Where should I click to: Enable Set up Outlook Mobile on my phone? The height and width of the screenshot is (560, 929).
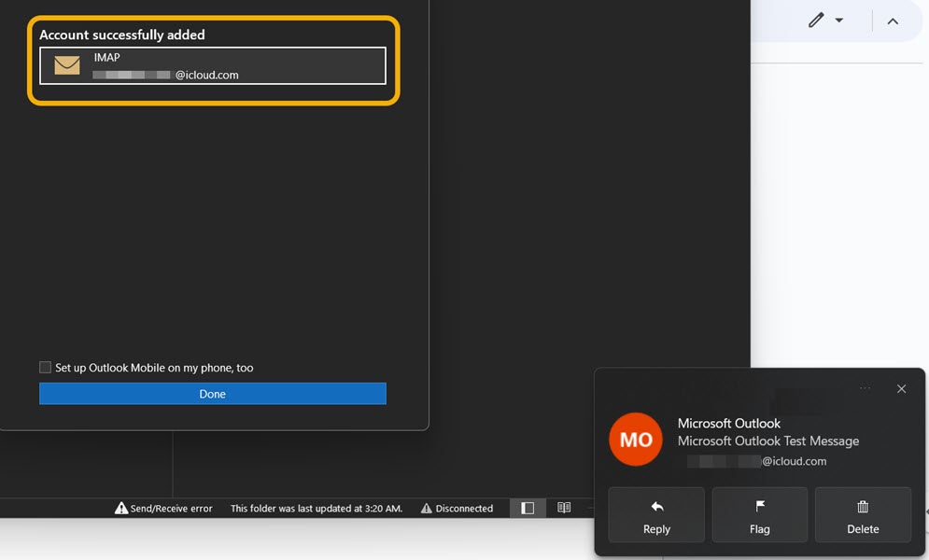[x=45, y=367]
